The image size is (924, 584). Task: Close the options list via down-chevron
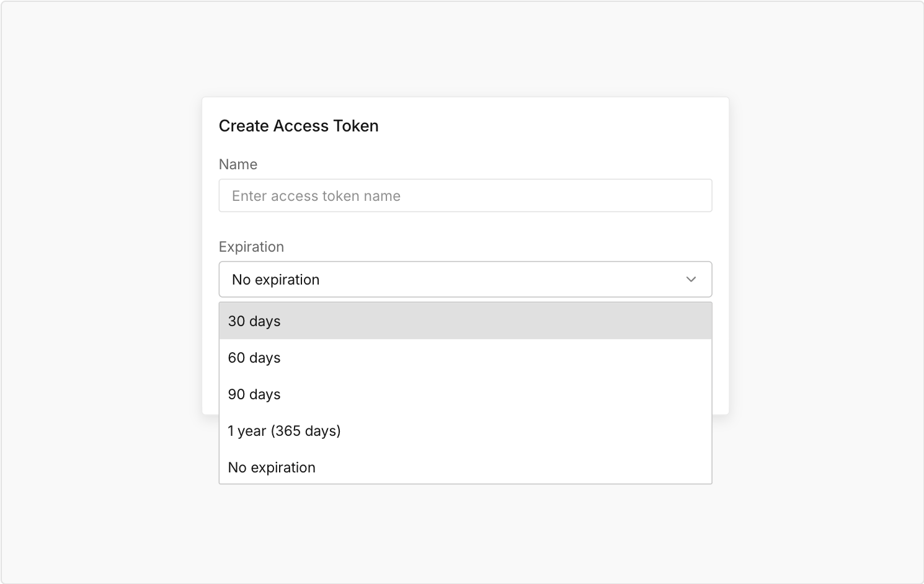pyautogui.click(x=691, y=280)
